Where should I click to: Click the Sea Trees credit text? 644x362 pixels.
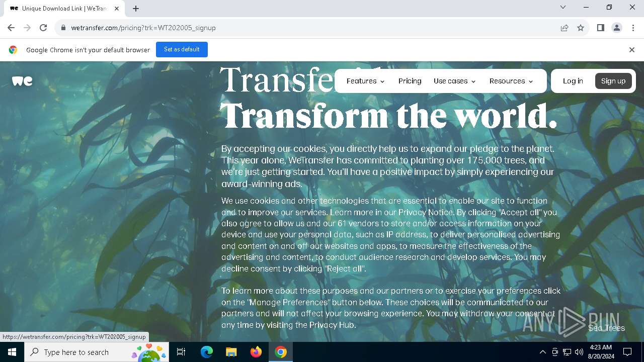(x=606, y=328)
